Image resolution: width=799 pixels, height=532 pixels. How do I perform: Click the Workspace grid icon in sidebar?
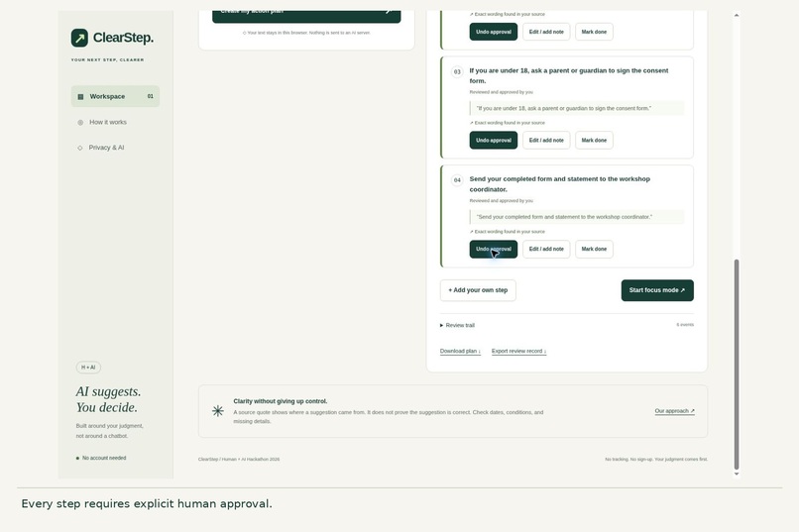(80, 97)
